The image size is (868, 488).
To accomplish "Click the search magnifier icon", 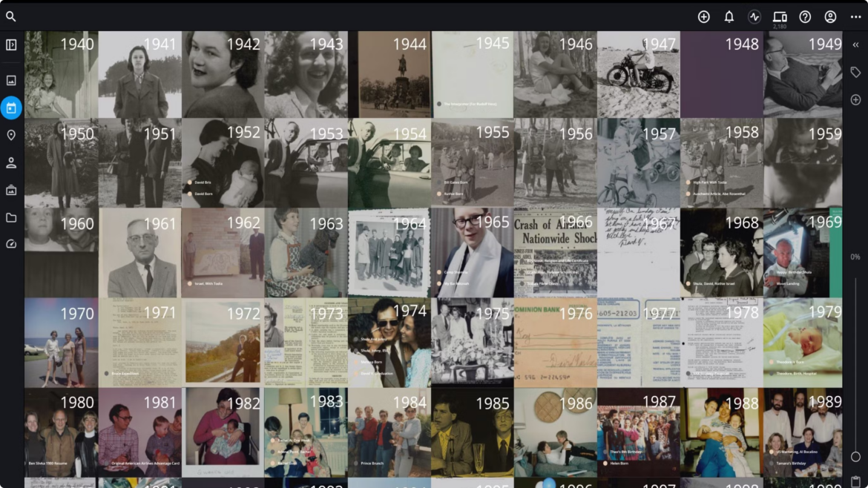I will [x=11, y=16].
